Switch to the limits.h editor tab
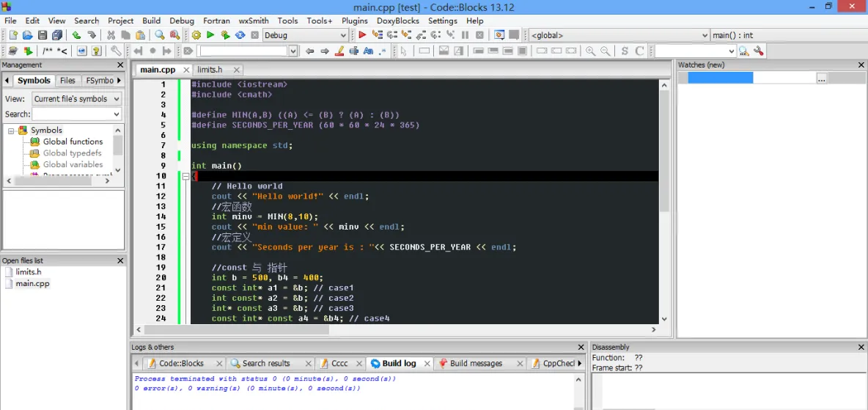This screenshot has width=868, height=410. [210, 70]
